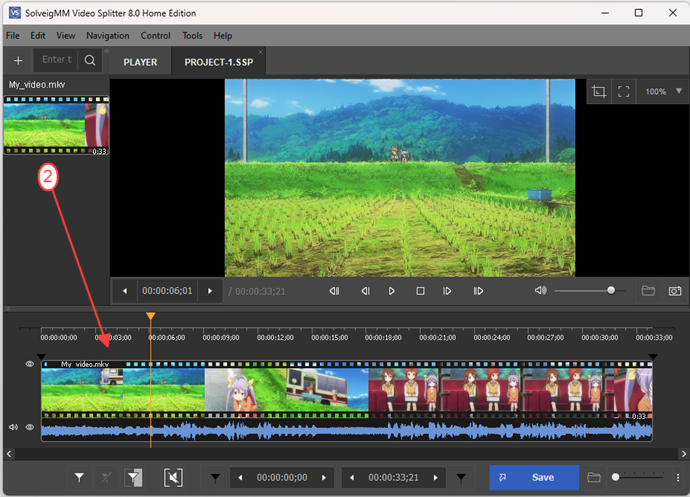The width and height of the screenshot is (690, 497).
Task: Close the PROJECT-1.SSP tab
Action: (x=261, y=52)
